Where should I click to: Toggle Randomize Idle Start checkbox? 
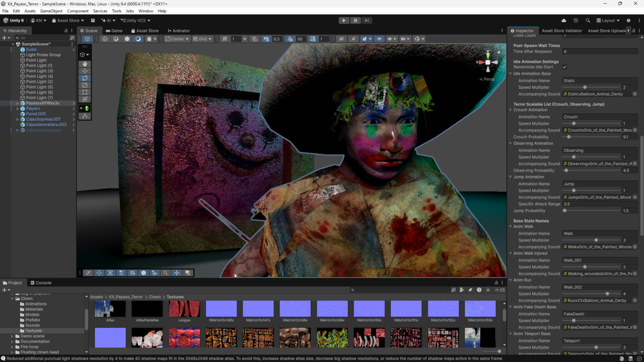(x=565, y=67)
